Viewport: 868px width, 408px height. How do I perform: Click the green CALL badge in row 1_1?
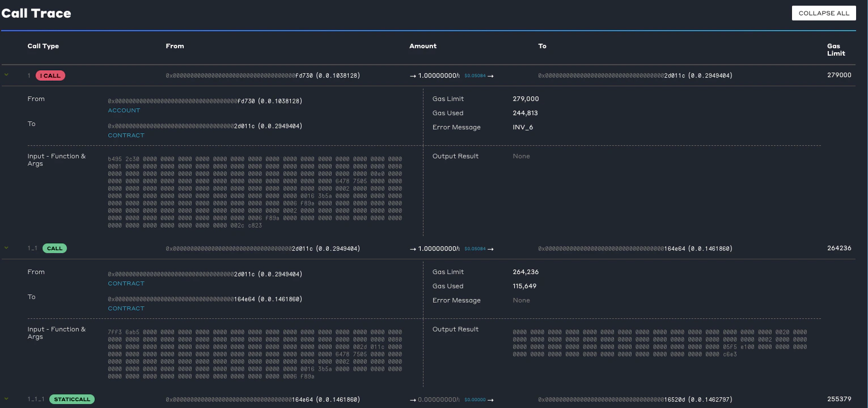coord(54,249)
